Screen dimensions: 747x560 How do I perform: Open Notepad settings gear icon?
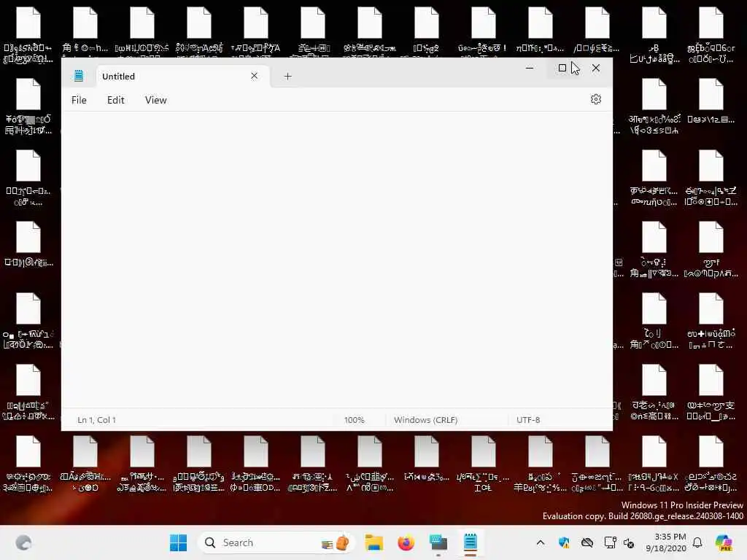click(x=596, y=99)
